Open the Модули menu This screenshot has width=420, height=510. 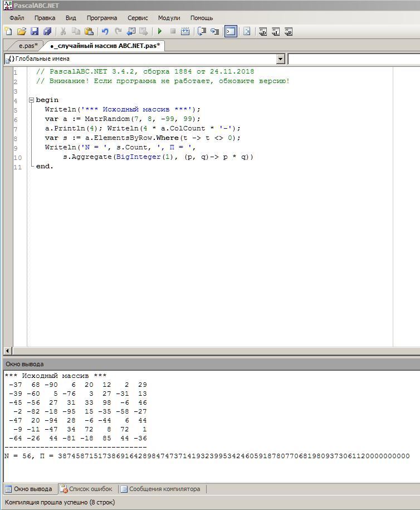(x=169, y=18)
